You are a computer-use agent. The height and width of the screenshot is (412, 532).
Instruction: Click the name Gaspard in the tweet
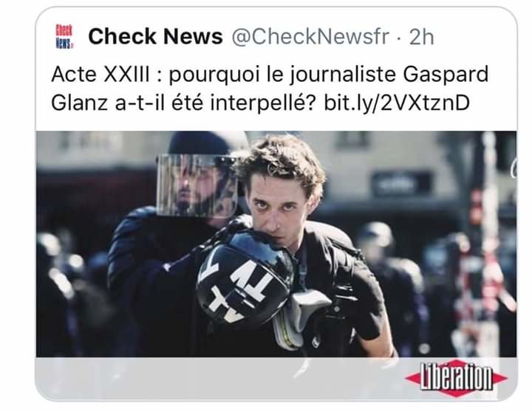(446, 75)
